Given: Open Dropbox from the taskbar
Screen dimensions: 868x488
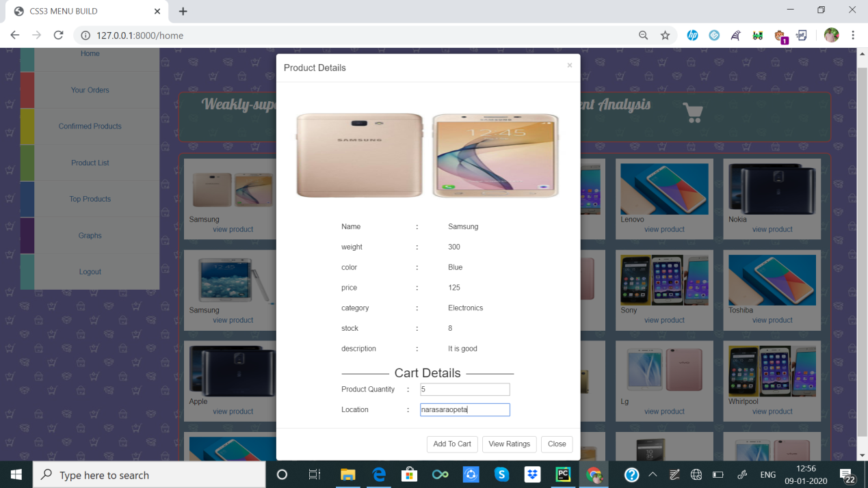Looking at the screenshot, I should pos(532,474).
